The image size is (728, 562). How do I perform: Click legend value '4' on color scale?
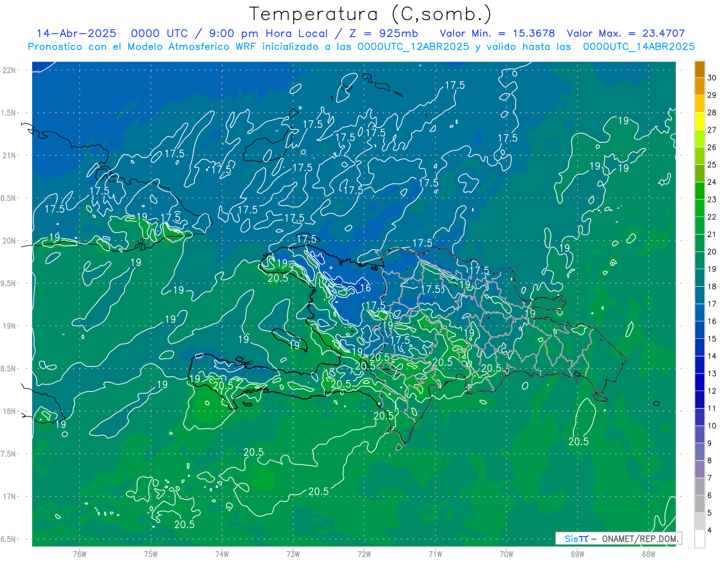click(710, 530)
